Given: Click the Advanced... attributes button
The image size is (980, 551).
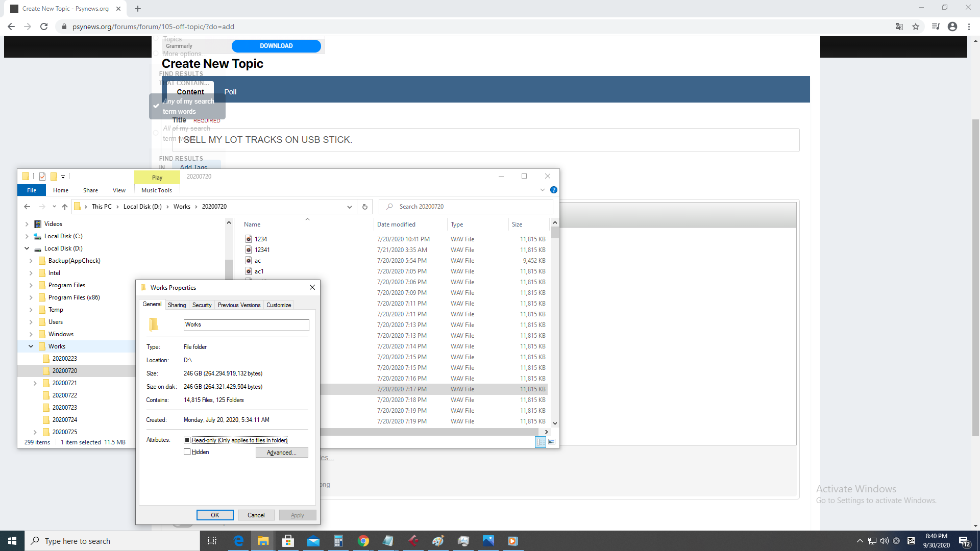Looking at the screenshot, I should (281, 453).
